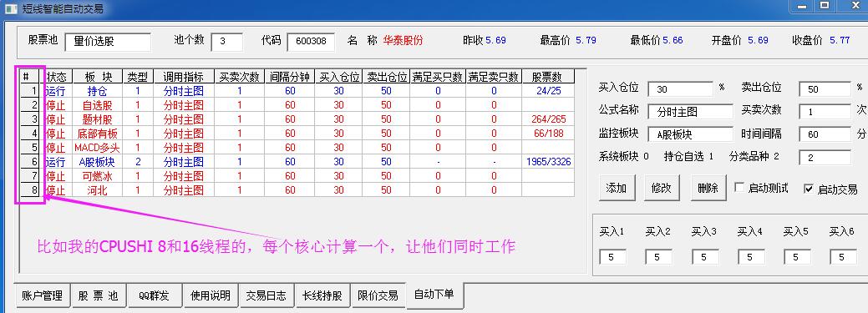The image size is (868, 313).
Task: Select the A股板块 table cell
Action: [97, 162]
